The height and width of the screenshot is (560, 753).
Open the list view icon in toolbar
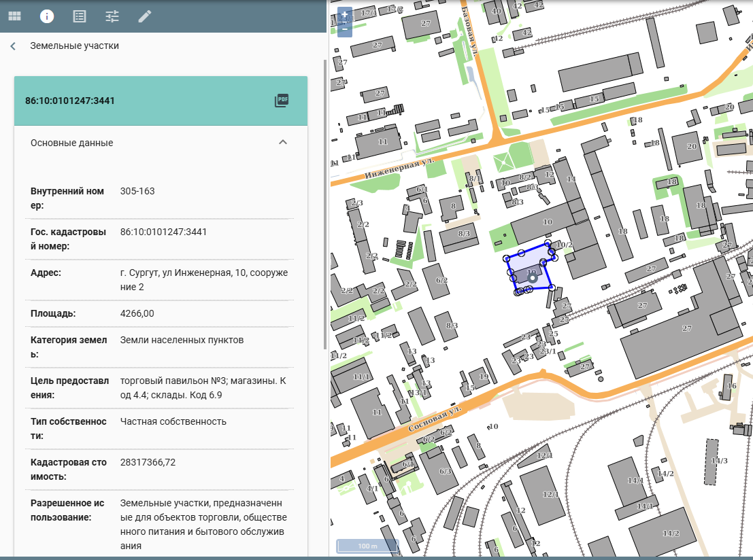[80, 16]
